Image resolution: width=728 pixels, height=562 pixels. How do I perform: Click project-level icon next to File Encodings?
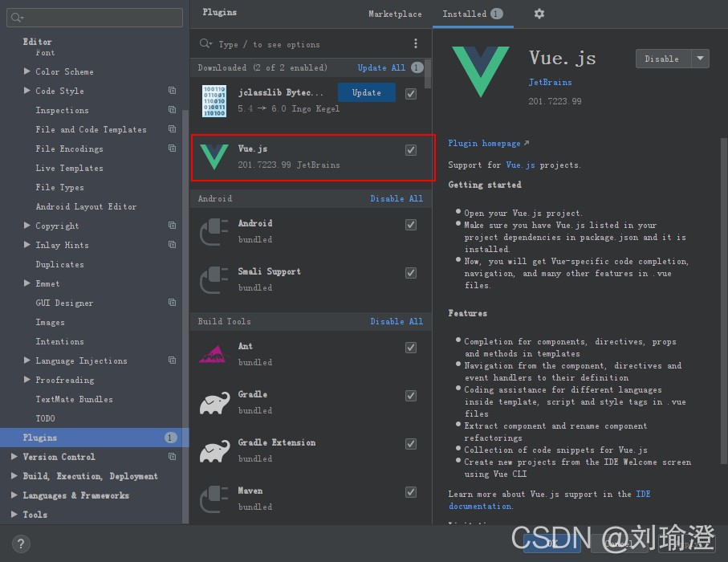(x=173, y=149)
